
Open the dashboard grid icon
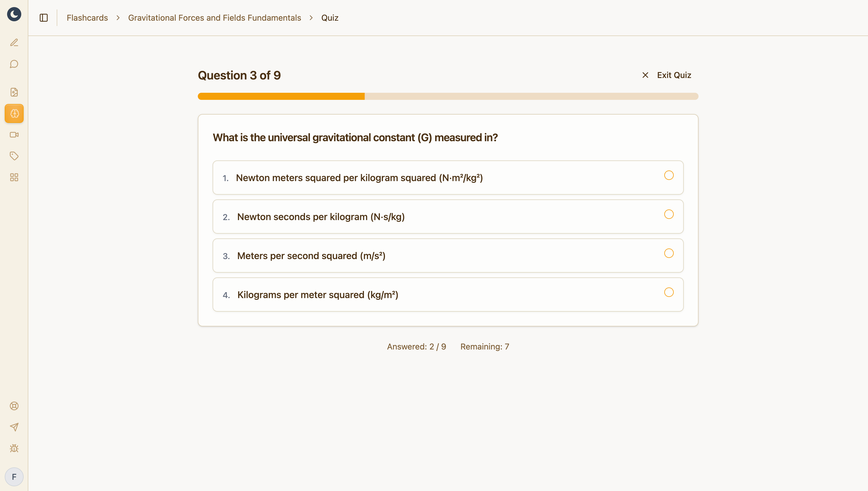[x=14, y=177]
